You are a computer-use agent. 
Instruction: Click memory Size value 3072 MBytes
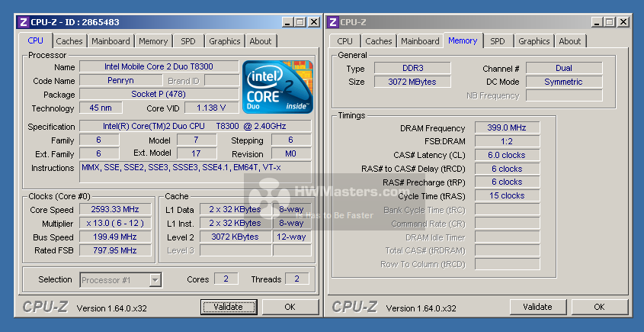(x=412, y=82)
